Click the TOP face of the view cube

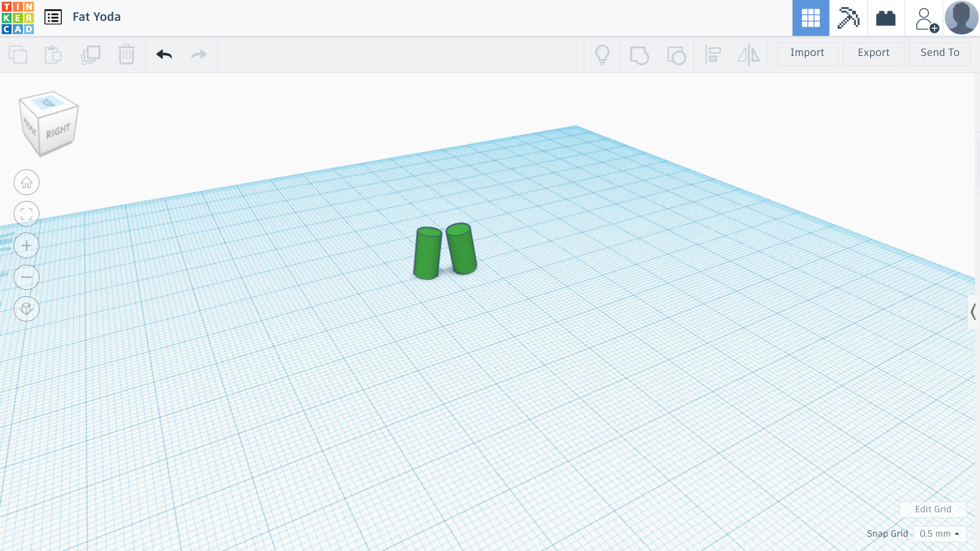point(48,102)
